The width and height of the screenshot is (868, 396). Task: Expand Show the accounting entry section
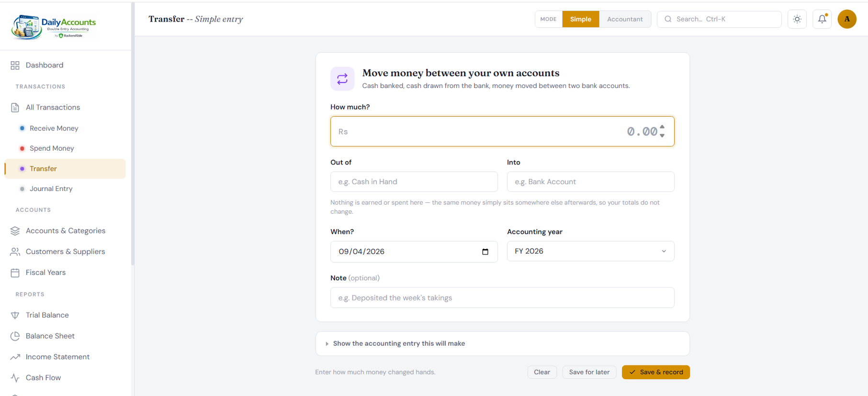point(502,343)
